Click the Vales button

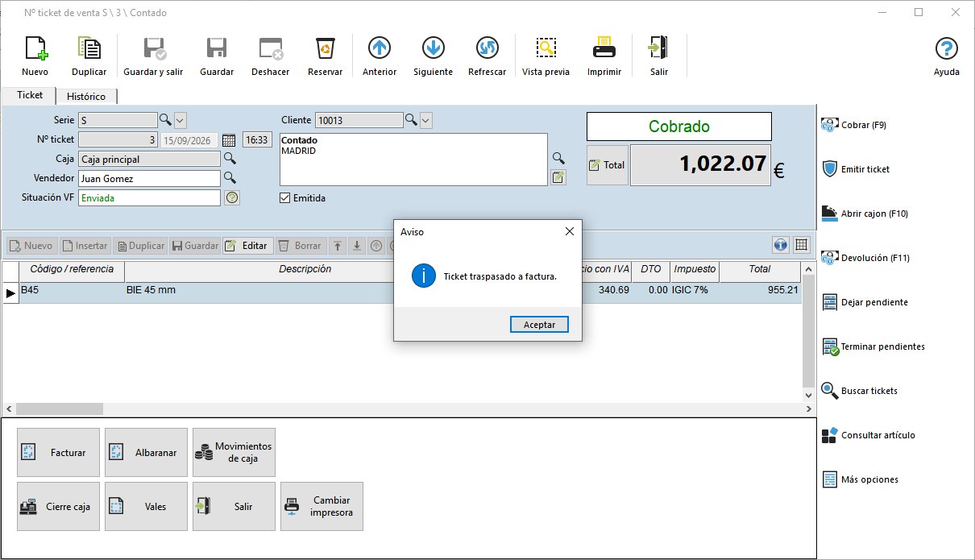point(146,507)
